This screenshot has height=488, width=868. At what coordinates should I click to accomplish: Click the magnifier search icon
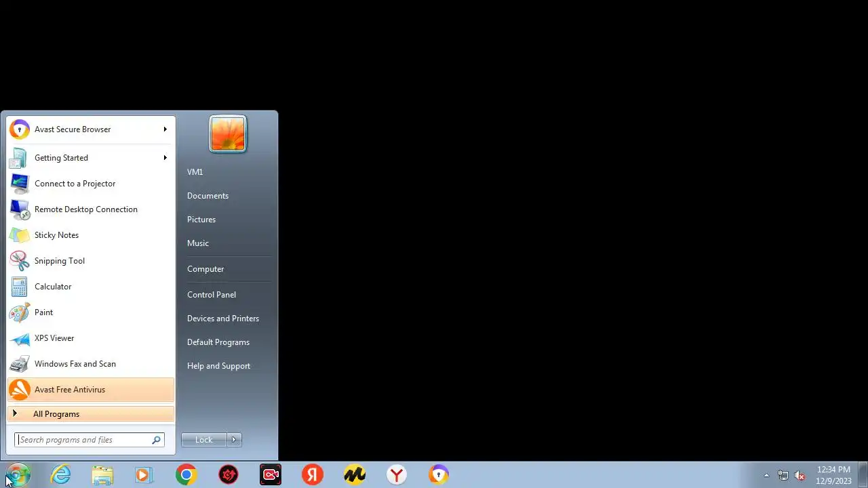tap(156, 440)
